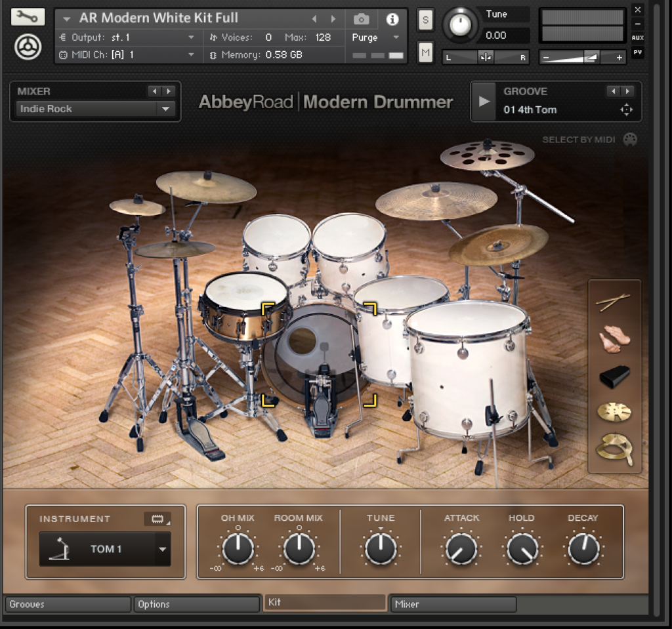This screenshot has height=629, width=672.
Task: Select the drumsticks percussion icon
Action: [x=614, y=302]
